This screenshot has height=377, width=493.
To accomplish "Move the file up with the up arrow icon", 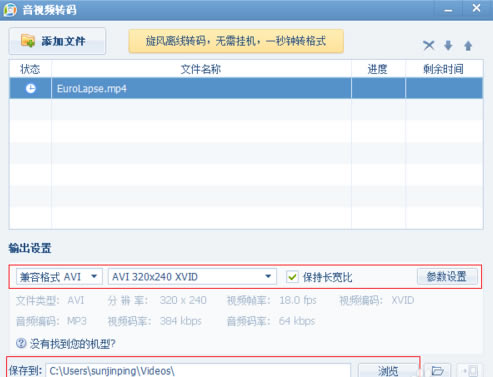I will tap(468, 46).
